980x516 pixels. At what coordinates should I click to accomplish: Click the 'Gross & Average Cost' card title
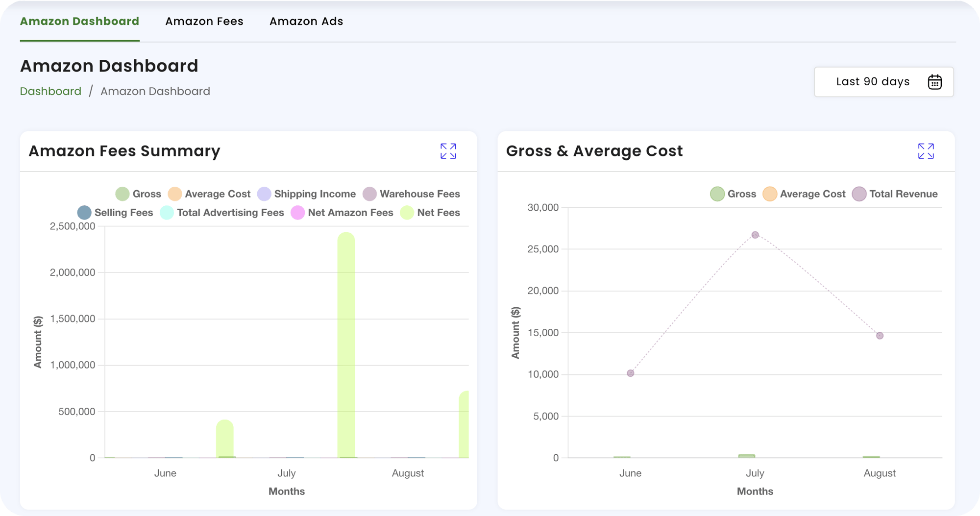pyautogui.click(x=594, y=151)
